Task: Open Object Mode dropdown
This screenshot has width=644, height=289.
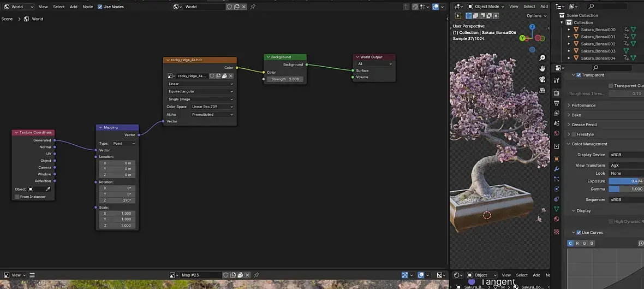Action: [x=486, y=7]
